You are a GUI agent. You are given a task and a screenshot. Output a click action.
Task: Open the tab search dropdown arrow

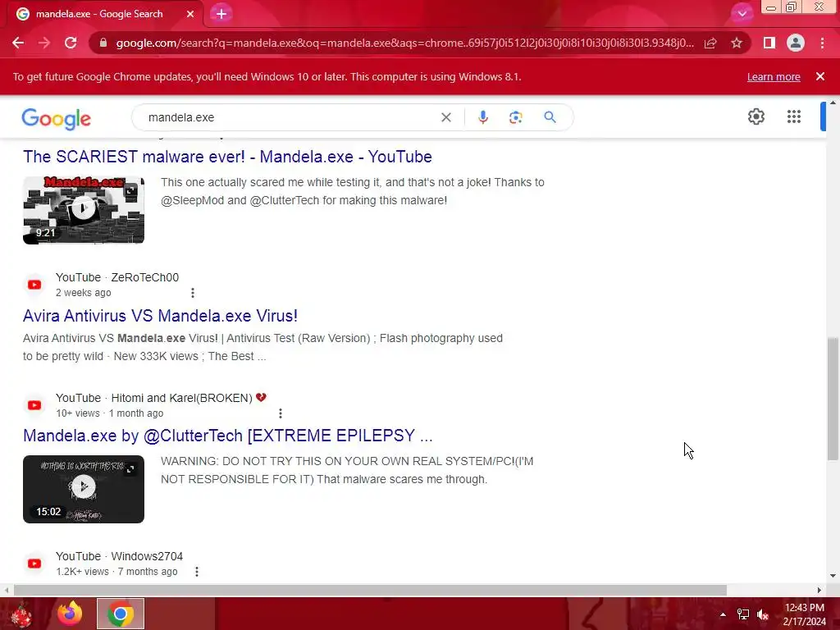pos(742,14)
